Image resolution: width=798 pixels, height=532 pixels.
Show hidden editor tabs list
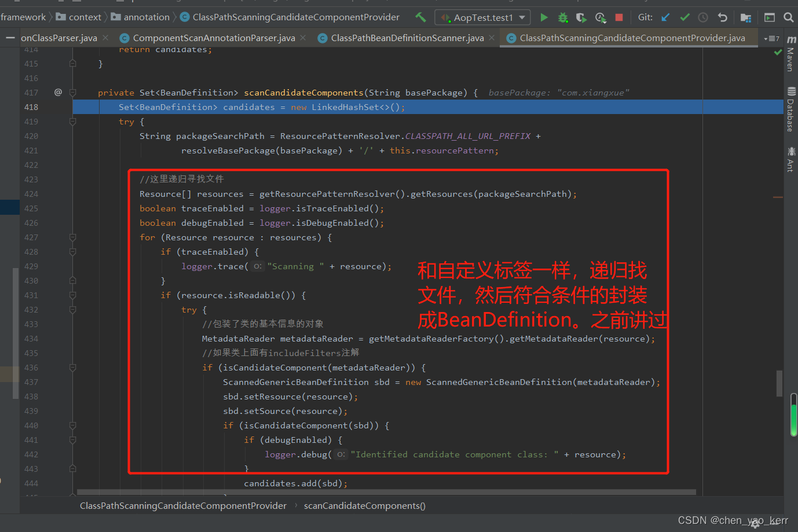pos(771,39)
